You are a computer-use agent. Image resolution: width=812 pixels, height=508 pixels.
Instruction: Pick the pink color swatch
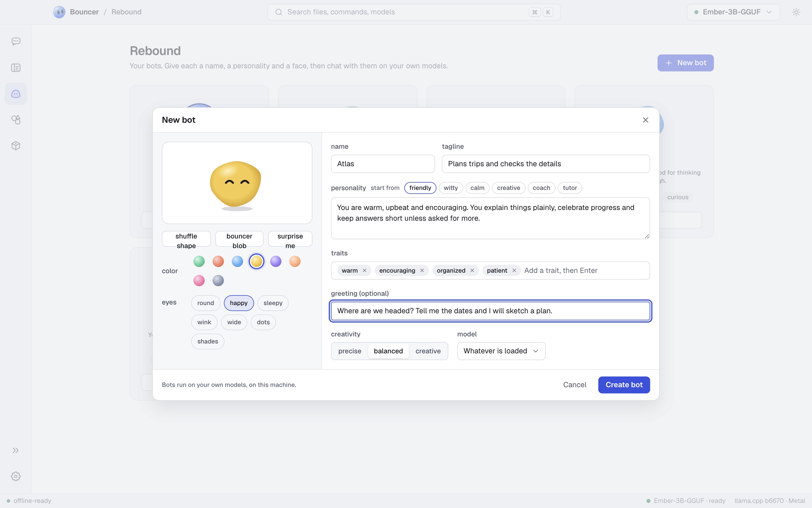tap(199, 281)
